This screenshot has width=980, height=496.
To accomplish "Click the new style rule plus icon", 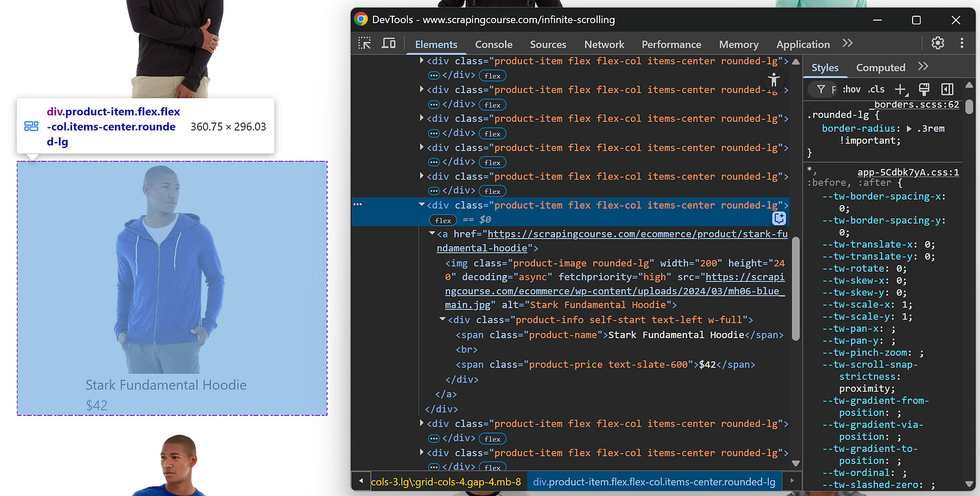I will pos(901,88).
